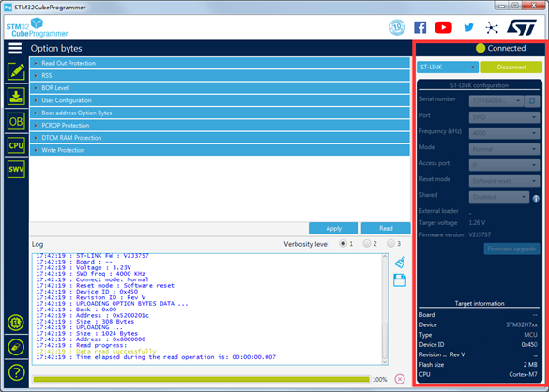Expand the Read Out Protection section
This screenshot has height=392, width=549.
[x=220, y=63]
